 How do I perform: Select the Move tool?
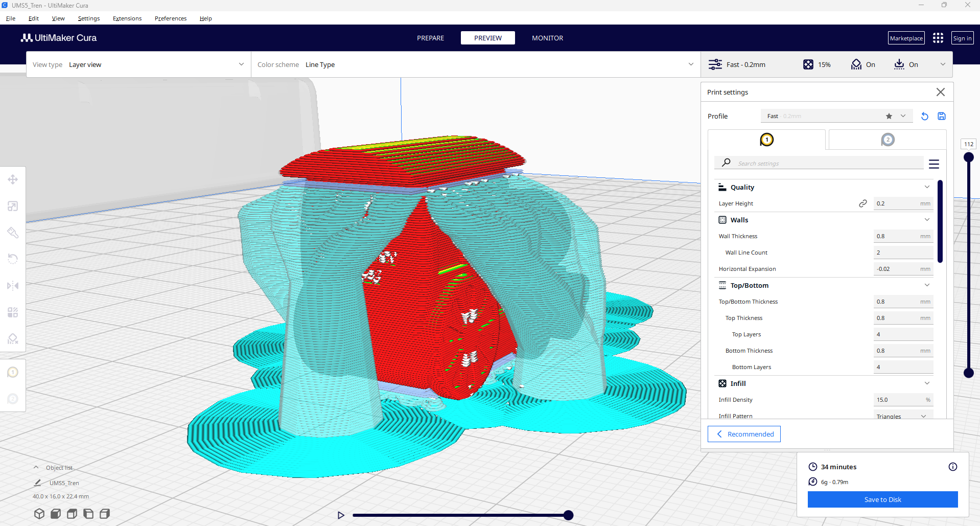coord(13,179)
